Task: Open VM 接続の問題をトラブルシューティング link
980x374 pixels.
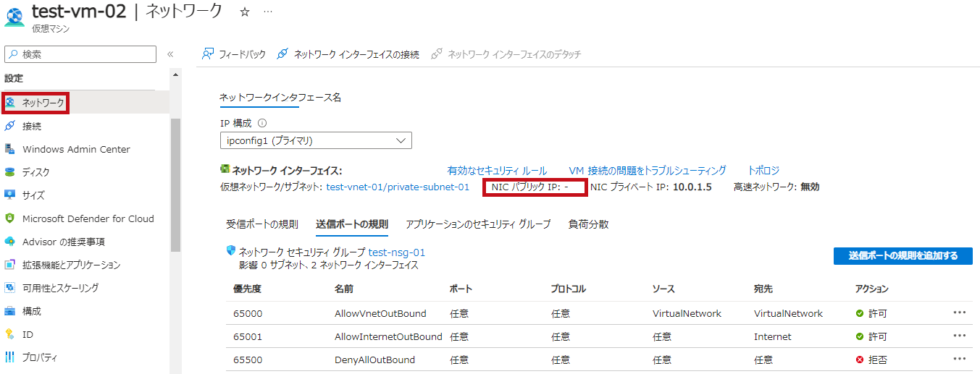Action: [648, 171]
